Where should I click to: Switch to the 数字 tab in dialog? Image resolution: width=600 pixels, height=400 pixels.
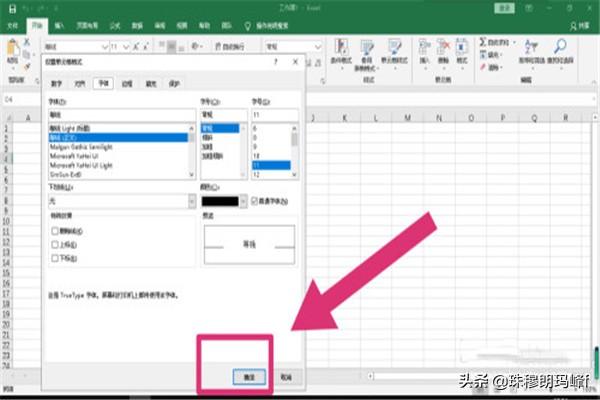point(57,85)
